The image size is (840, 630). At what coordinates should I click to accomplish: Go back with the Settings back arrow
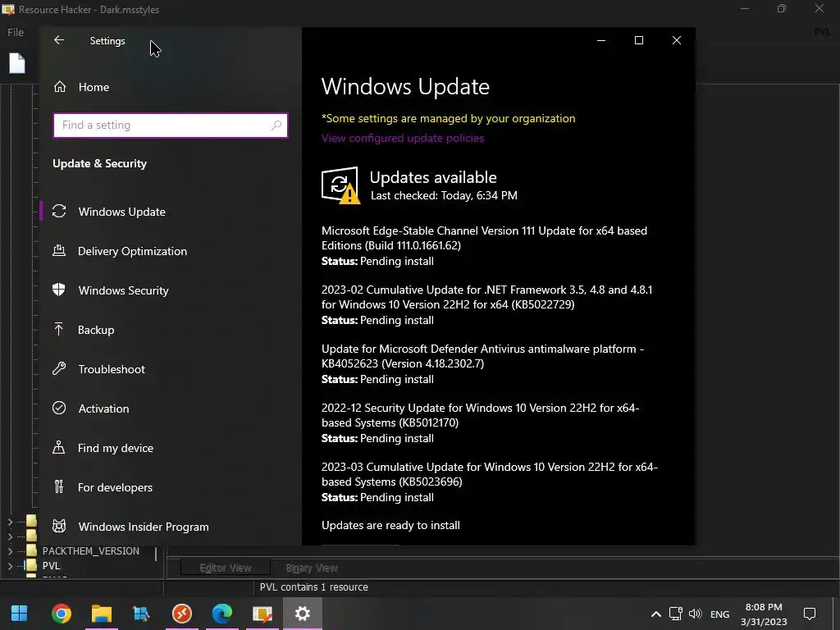point(59,40)
